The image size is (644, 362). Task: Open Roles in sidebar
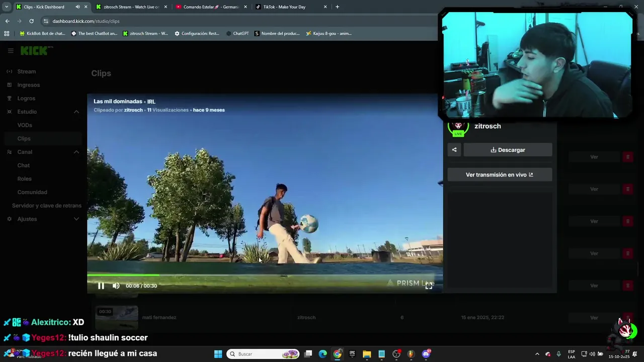(x=24, y=179)
